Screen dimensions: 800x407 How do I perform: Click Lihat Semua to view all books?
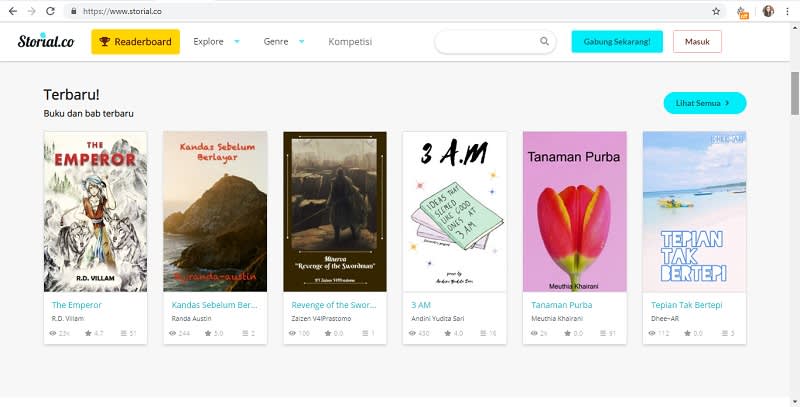point(704,102)
